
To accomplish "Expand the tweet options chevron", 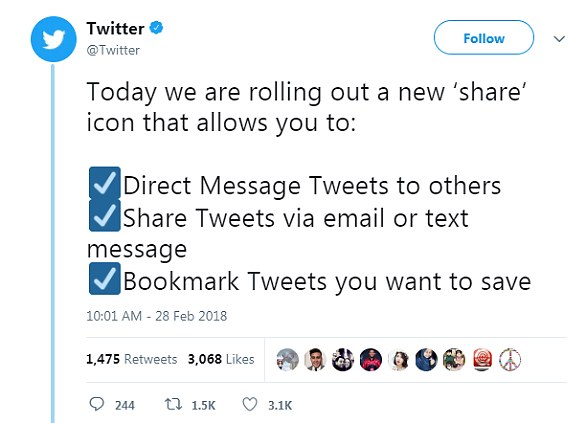I will coord(559,38).
